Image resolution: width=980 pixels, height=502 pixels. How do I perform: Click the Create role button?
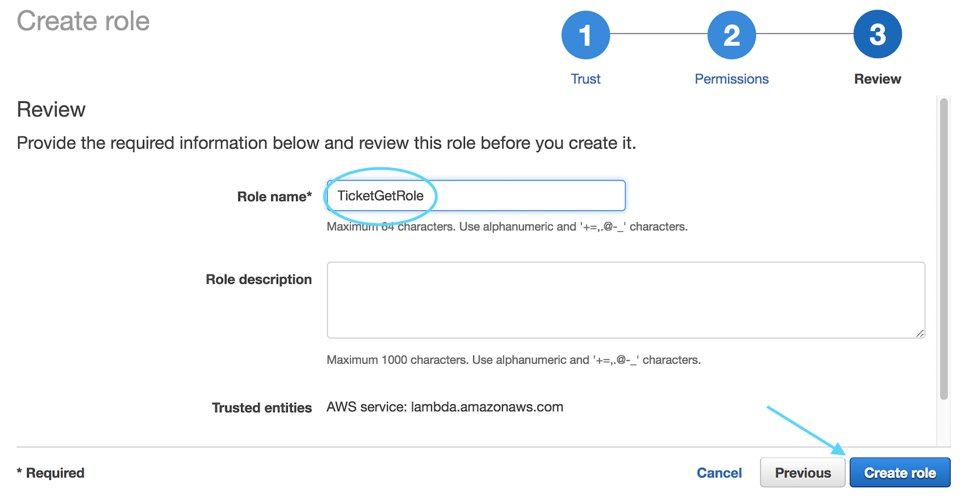[899, 473]
